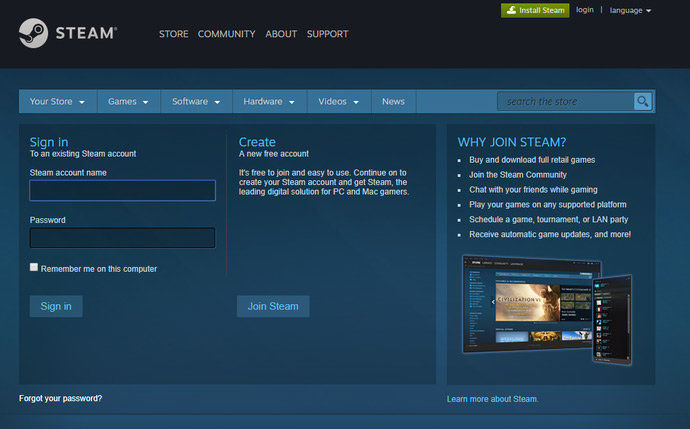
Task: Open the STORE menu
Action: [x=173, y=34]
